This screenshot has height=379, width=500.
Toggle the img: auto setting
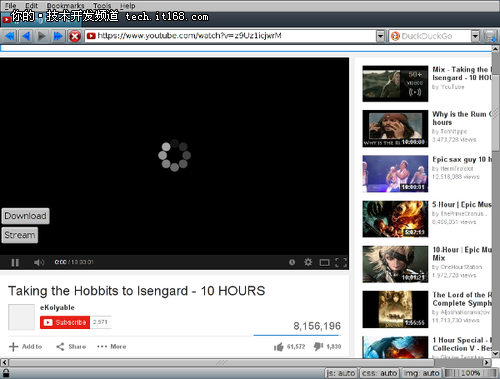[x=421, y=373]
